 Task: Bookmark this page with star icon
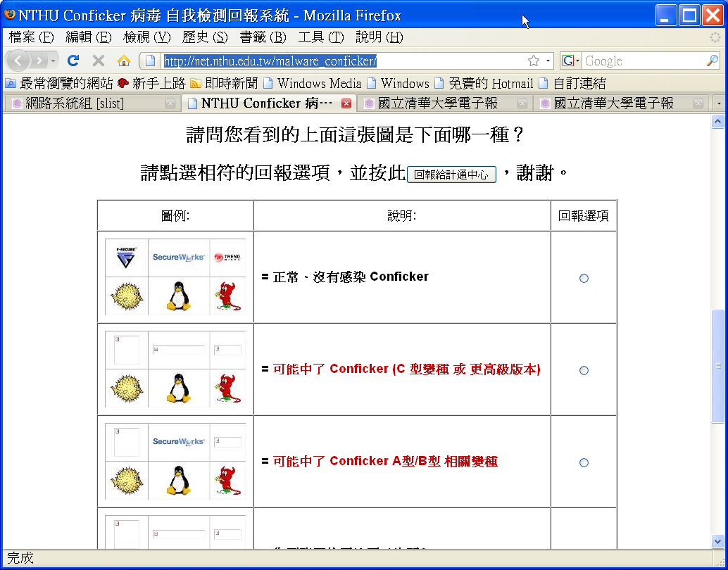(x=534, y=61)
